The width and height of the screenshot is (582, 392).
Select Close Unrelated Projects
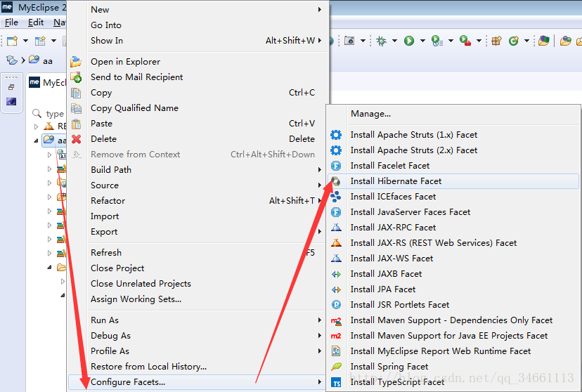pos(197,284)
